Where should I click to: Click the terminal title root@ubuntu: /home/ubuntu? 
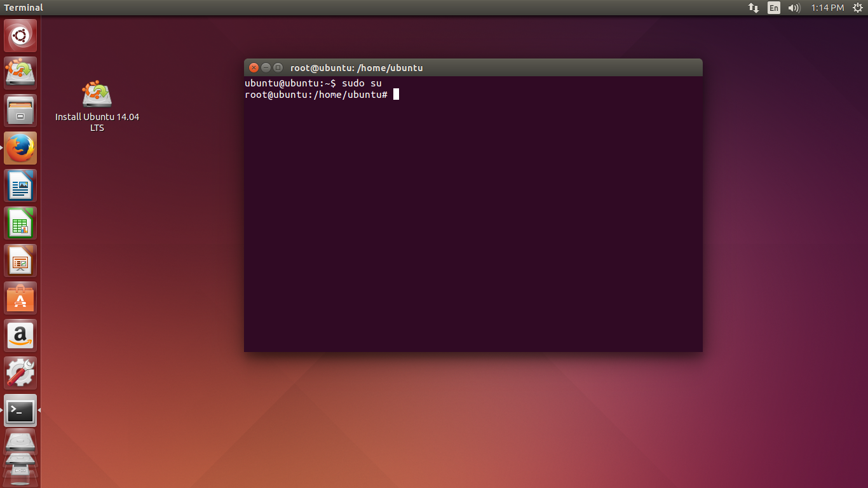coord(356,68)
